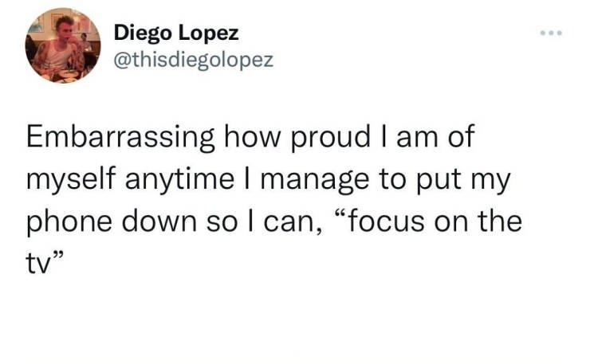Open the Diego Lopez display name link
590x364 pixels.
coord(175,33)
